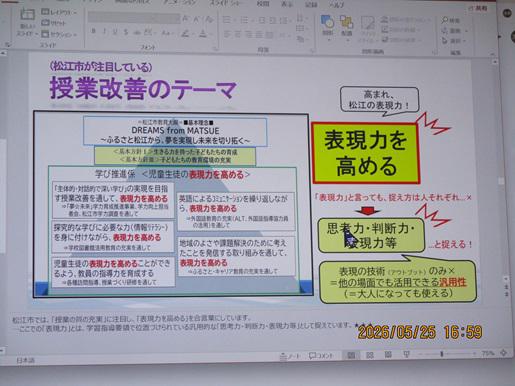The width and height of the screenshot is (515, 386).
Task: Apply the text highlight color
Action: [x=185, y=33]
